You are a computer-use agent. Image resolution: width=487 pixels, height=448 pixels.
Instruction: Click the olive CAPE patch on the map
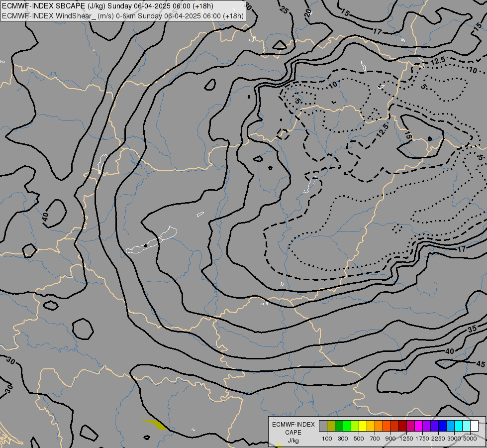[x=155, y=425]
